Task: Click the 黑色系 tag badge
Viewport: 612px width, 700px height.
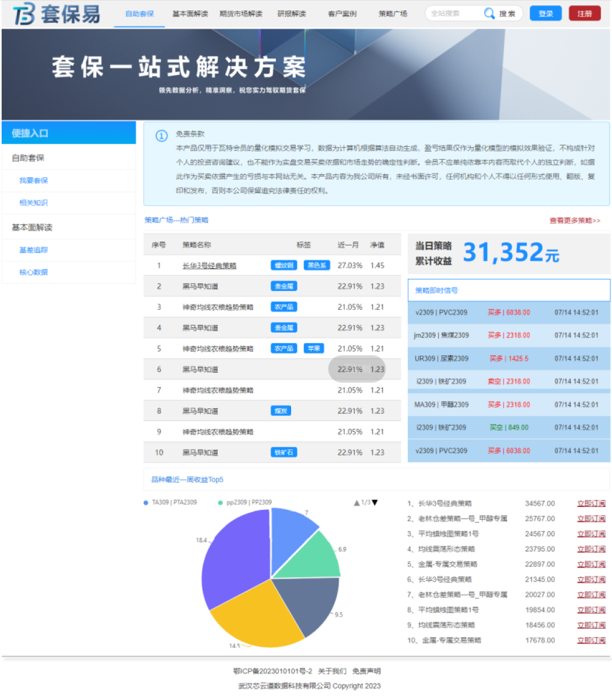Action: tap(317, 265)
